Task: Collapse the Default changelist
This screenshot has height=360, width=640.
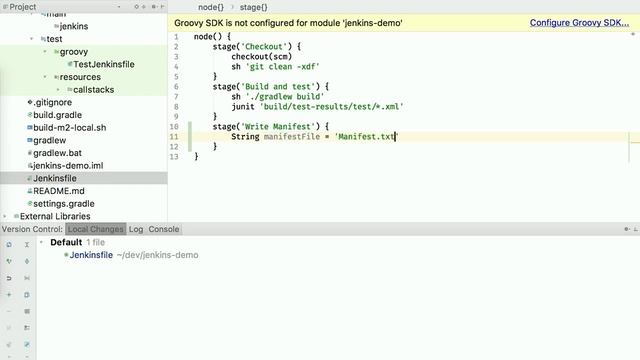Action: [x=41, y=242]
